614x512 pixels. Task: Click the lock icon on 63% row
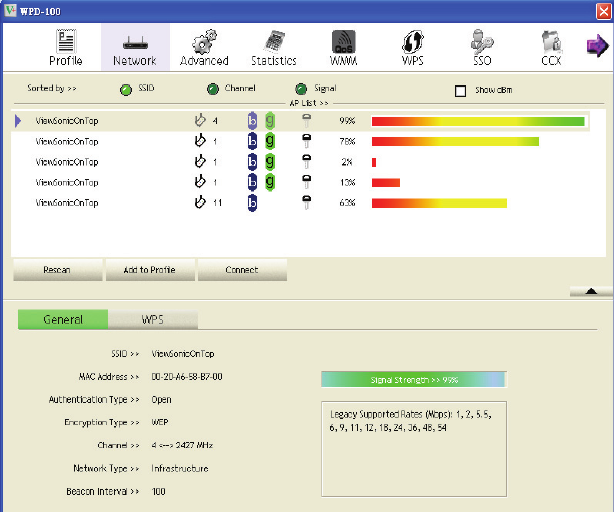coord(307,202)
